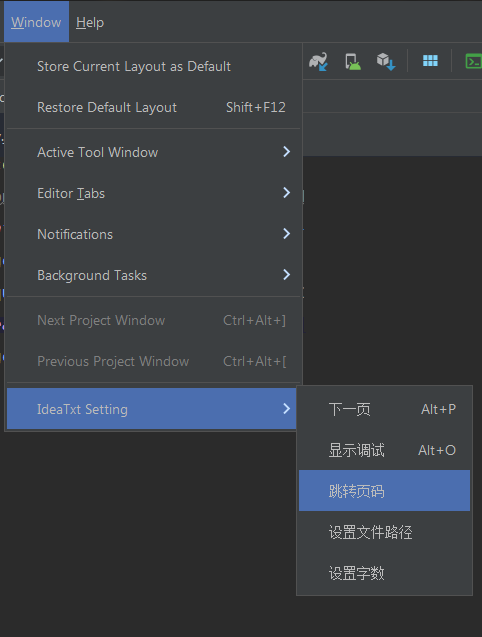Open the Active Tool Window submenu
482x637 pixels.
click(154, 152)
